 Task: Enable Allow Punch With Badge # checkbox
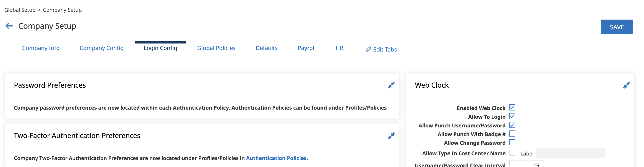[512, 134]
